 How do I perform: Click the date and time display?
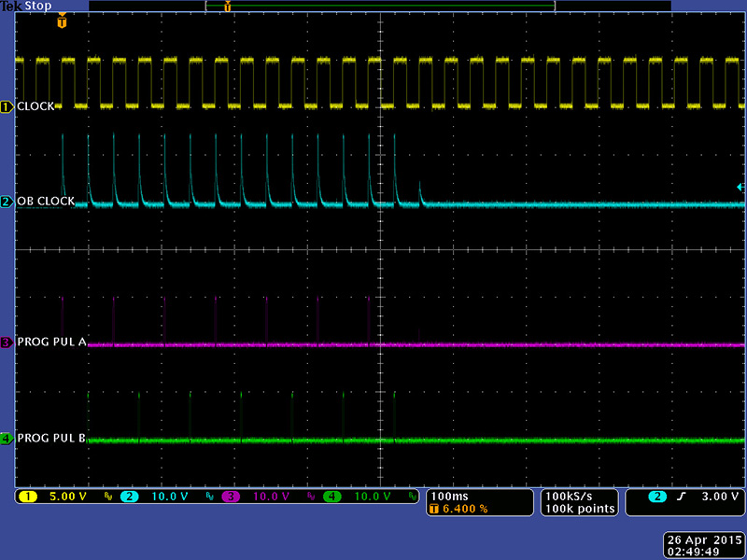click(702, 545)
